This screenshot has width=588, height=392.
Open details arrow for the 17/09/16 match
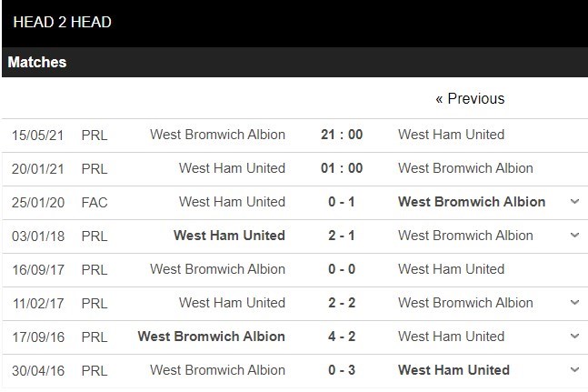click(573, 337)
